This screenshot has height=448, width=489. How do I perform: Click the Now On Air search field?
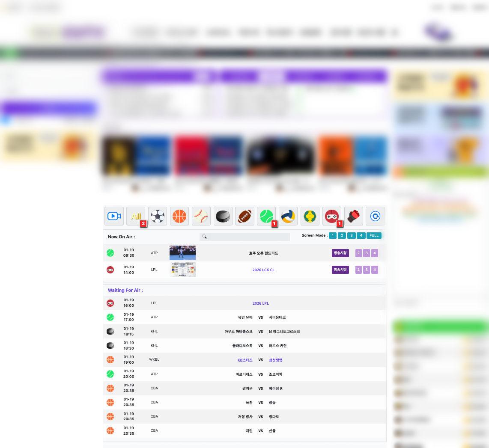tap(250, 237)
